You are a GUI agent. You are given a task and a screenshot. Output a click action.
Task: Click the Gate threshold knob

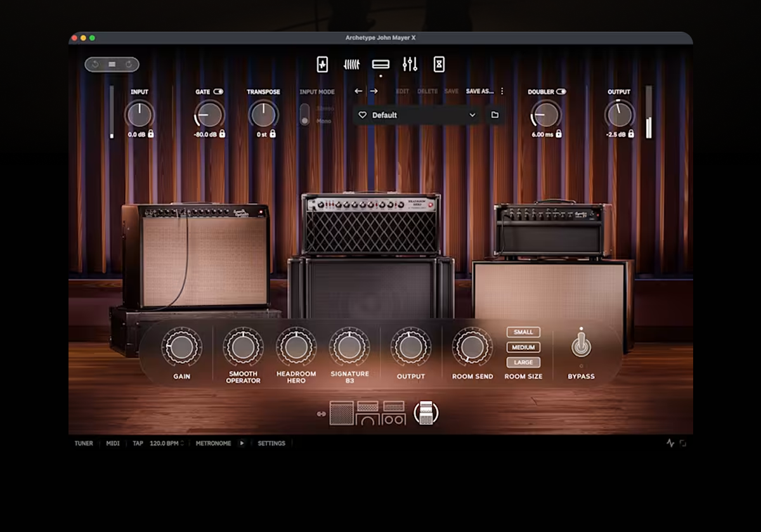pyautogui.click(x=209, y=115)
